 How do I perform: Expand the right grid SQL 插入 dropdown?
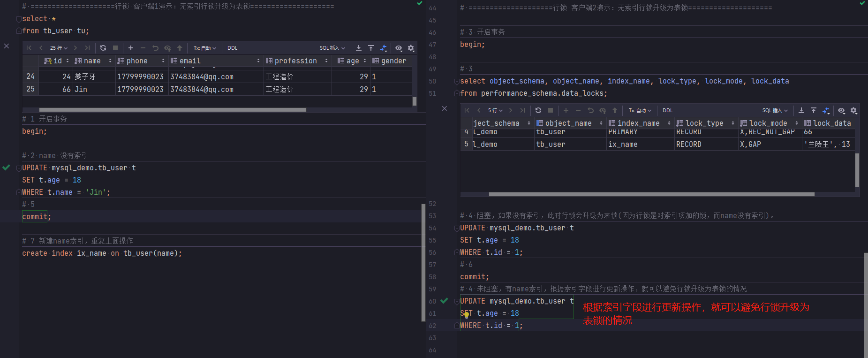(x=775, y=110)
